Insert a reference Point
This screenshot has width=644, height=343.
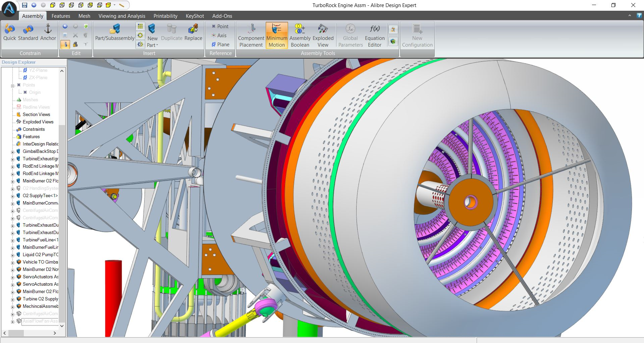tap(220, 26)
